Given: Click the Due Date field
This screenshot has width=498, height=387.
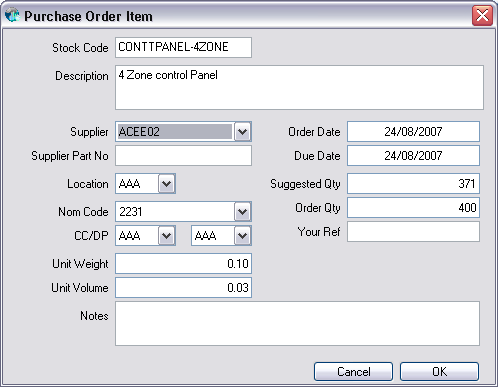Looking at the screenshot, I should [x=413, y=156].
